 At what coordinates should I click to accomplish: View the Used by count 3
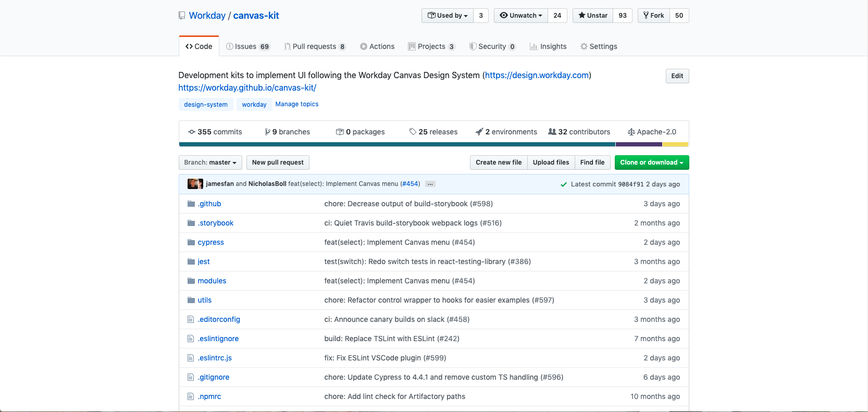[481, 16]
